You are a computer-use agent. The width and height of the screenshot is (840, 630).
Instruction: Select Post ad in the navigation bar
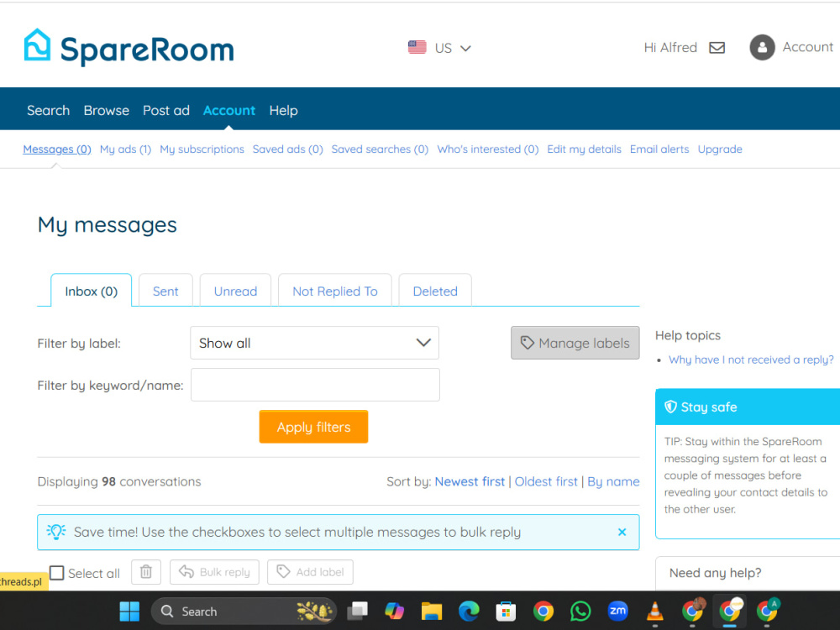166,110
